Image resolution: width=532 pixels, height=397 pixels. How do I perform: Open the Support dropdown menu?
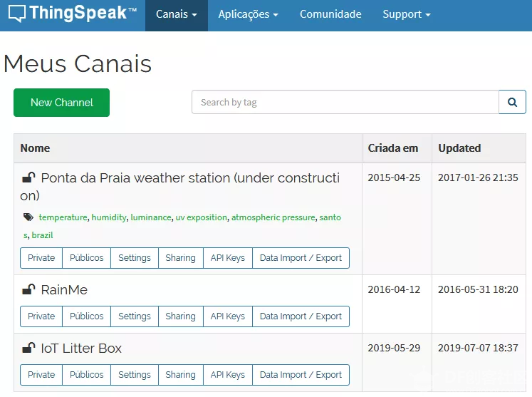tap(407, 14)
